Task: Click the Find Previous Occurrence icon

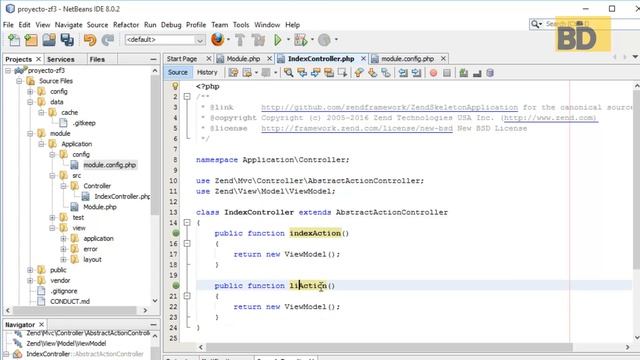Action: pos(302,73)
